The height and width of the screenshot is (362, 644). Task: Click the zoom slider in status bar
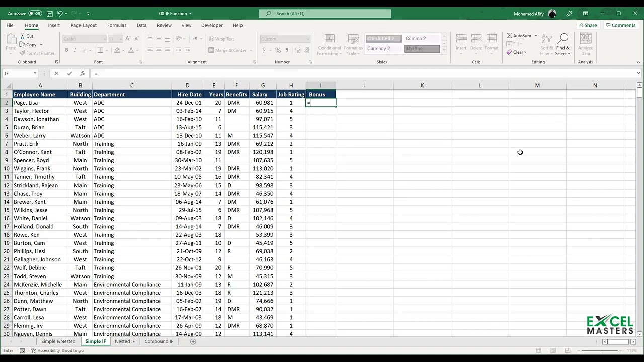tap(599, 350)
